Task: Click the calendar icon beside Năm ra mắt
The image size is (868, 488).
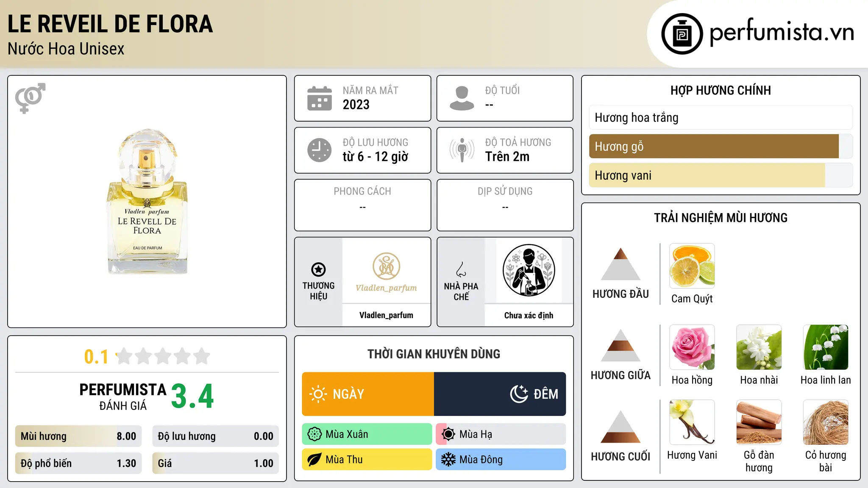Action: [320, 98]
